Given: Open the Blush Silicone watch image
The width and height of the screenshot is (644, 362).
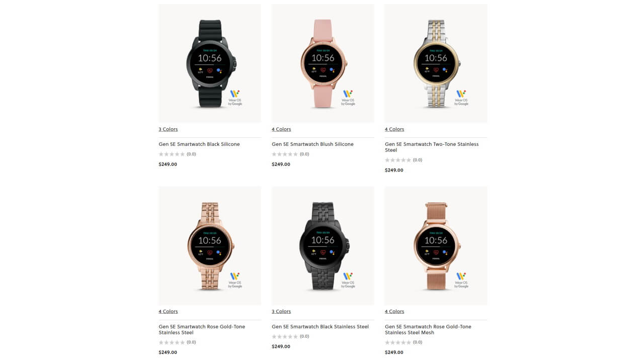Looking at the screenshot, I should [x=323, y=63].
